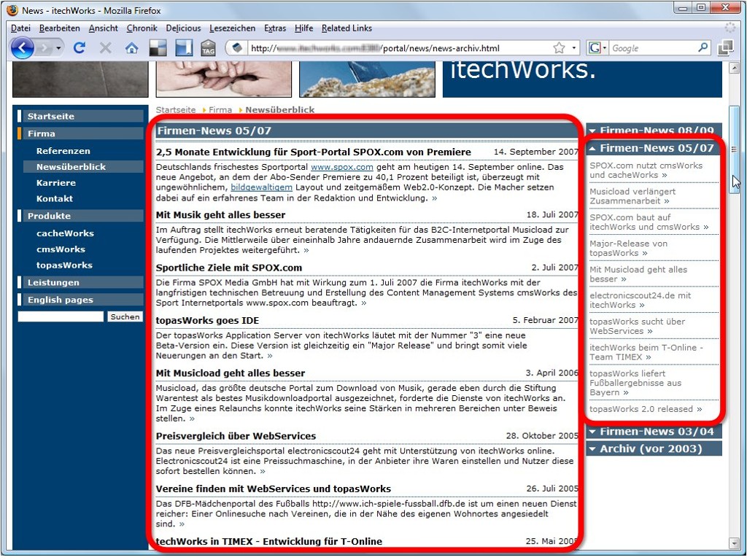Viewport: 747px width, 560px height.
Task: Open the Delicious menu
Action: click(x=183, y=28)
